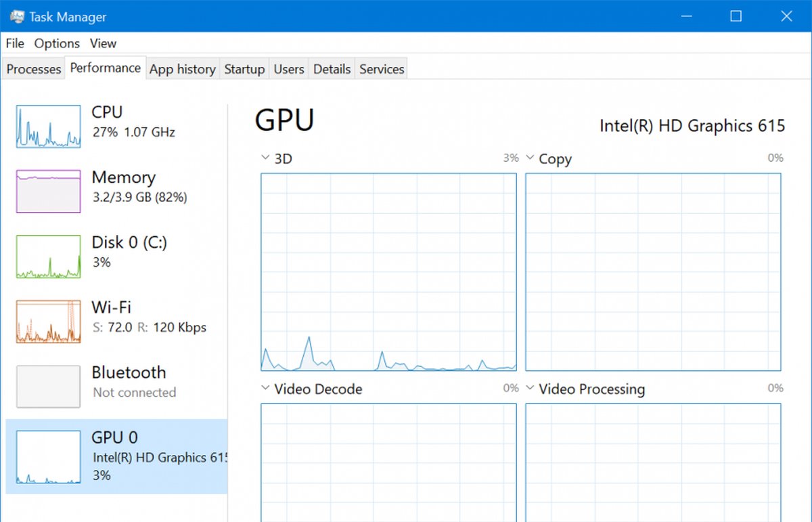View the Disk 0 (C:) graph
Image resolution: width=812 pixels, height=522 pixels.
pos(47,255)
